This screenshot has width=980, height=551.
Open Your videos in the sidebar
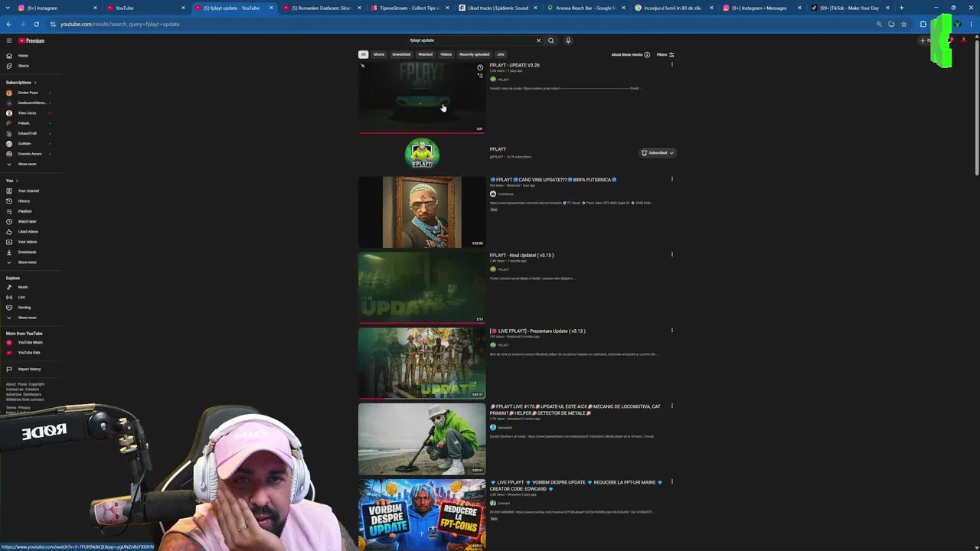[x=27, y=242]
